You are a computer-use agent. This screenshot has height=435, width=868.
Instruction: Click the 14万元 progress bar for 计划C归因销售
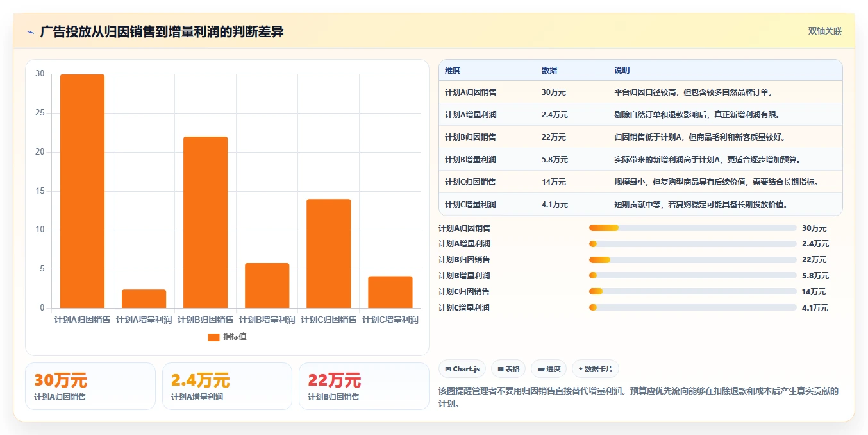pos(692,292)
